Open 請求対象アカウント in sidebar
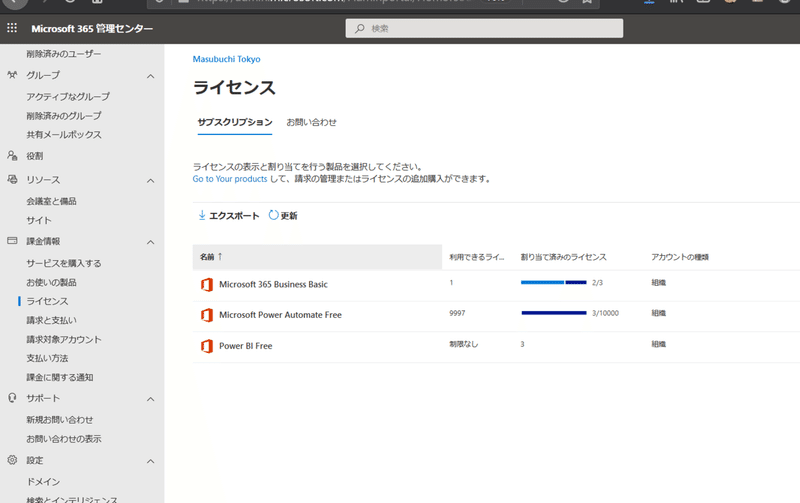Screen dimensions: 800x503 64,339
